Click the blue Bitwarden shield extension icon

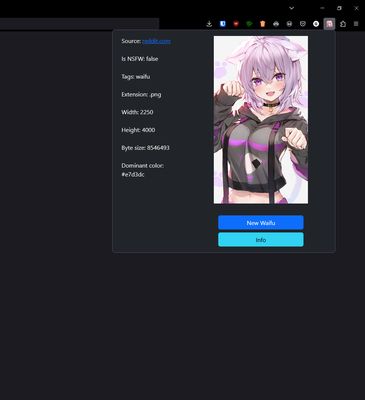point(223,24)
